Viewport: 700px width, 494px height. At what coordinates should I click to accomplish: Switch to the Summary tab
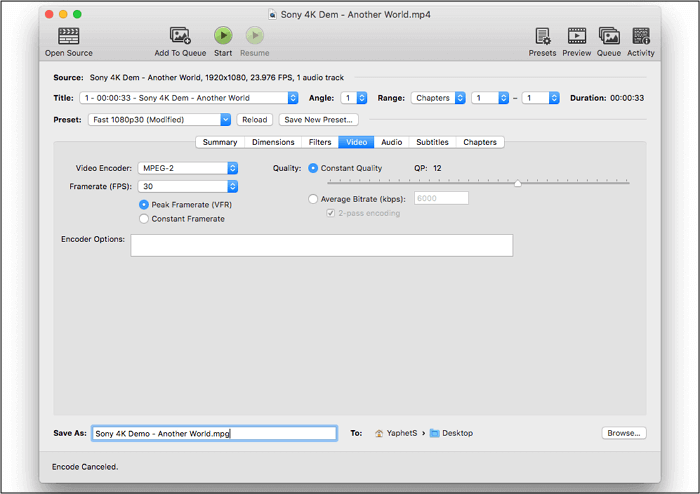[x=220, y=142]
